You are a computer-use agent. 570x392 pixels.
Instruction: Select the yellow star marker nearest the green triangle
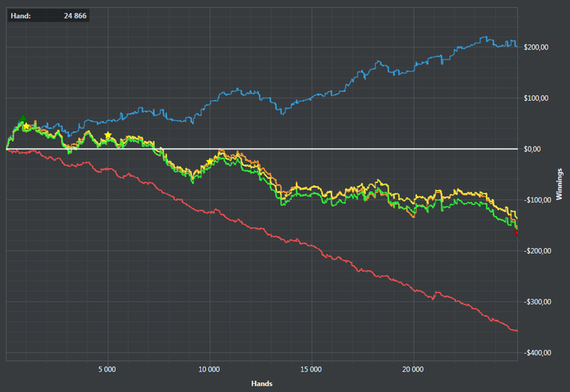tap(27, 126)
